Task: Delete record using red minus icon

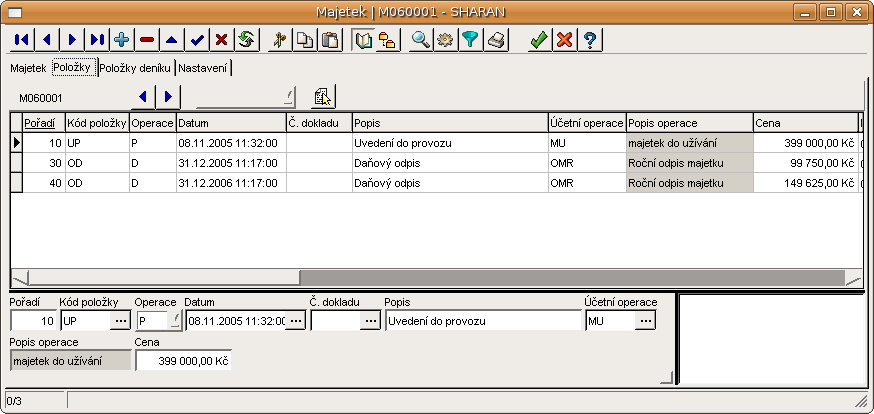Action: [147, 40]
